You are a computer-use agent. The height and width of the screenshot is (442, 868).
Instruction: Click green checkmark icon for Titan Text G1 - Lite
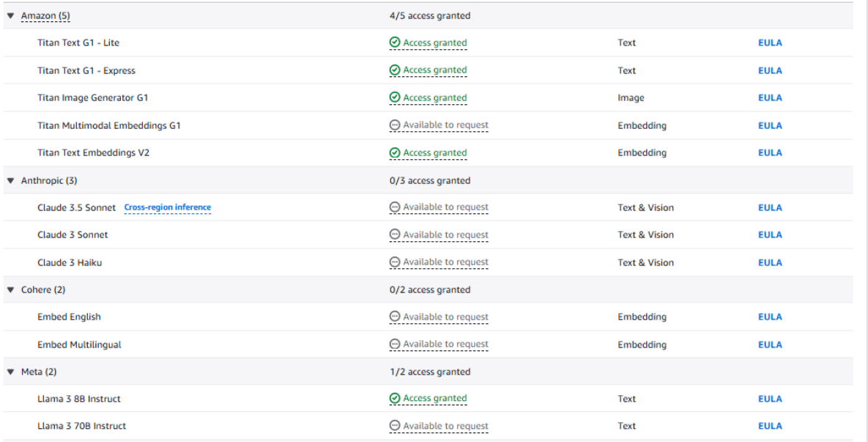(395, 43)
